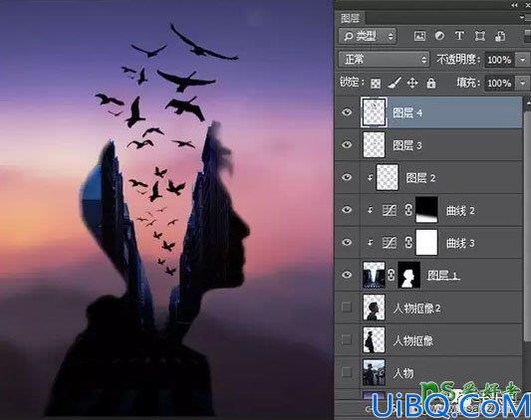Select 人物抠像 thumbnail
This screenshot has width=531, height=420.
click(374, 339)
